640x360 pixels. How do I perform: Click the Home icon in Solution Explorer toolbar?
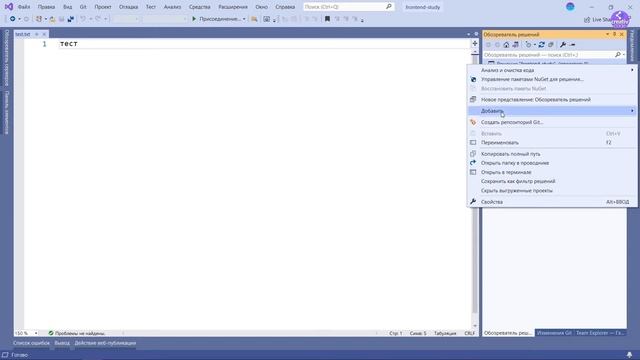[x=506, y=44]
